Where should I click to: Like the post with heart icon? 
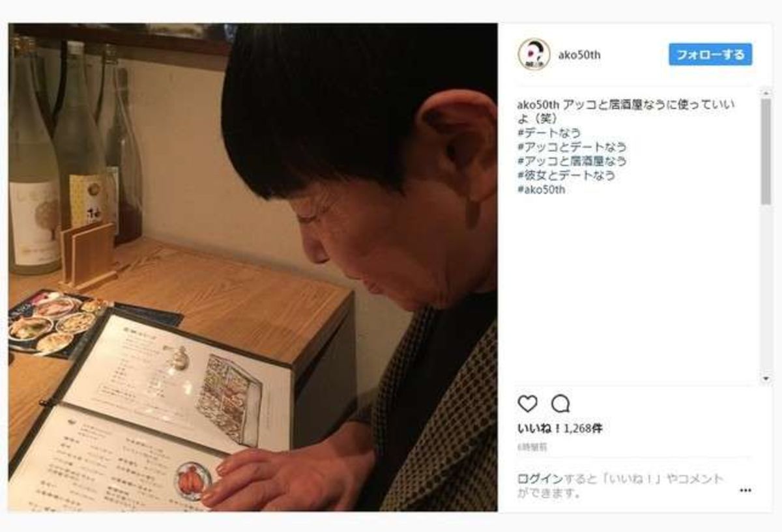pyautogui.click(x=527, y=404)
